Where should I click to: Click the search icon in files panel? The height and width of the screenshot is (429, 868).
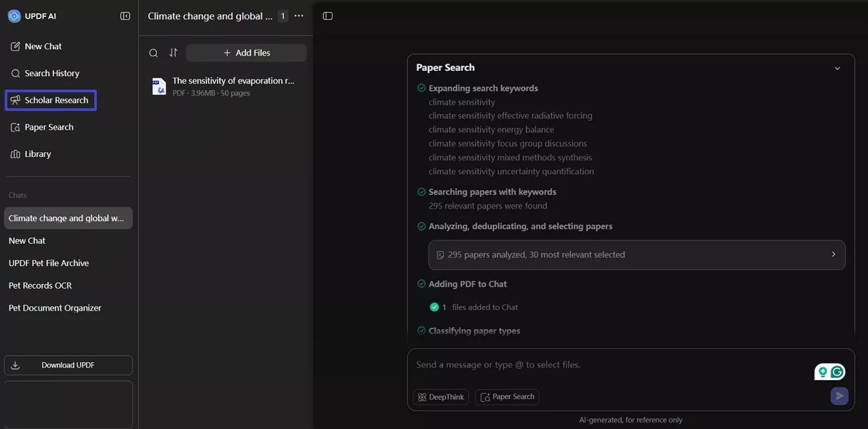pyautogui.click(x=154, y=53)
